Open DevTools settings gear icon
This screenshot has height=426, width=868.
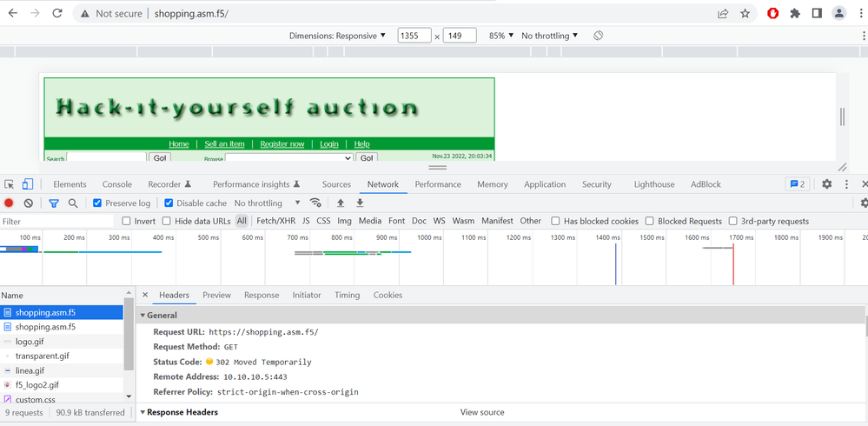[x=827, y=184]
